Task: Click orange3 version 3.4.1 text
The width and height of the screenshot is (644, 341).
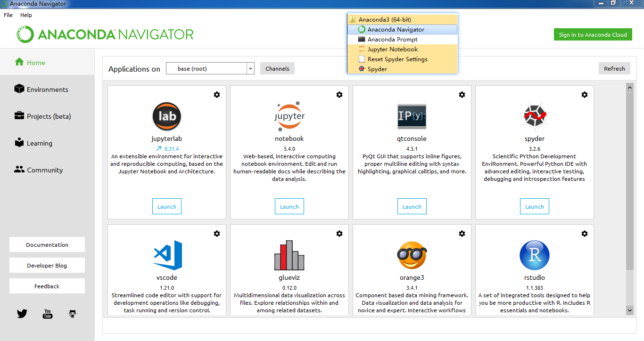Action: (412, 287)
